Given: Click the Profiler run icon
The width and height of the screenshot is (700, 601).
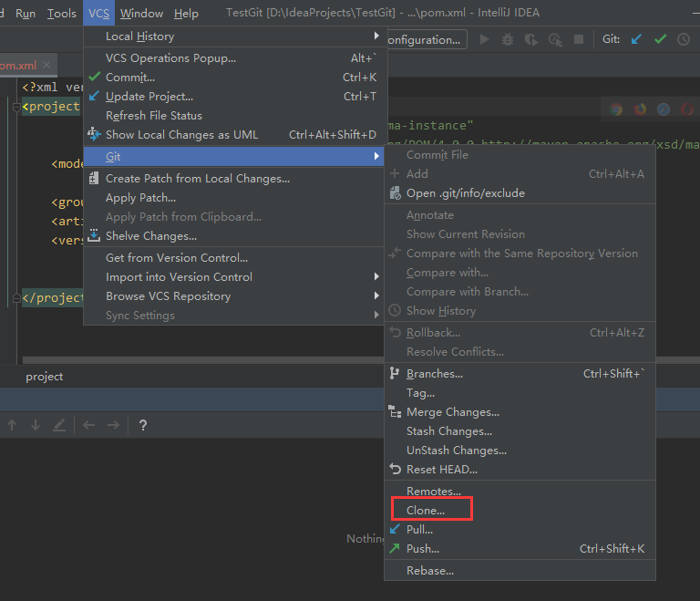Looking at the screenshot, I should (x=555, y=40).
